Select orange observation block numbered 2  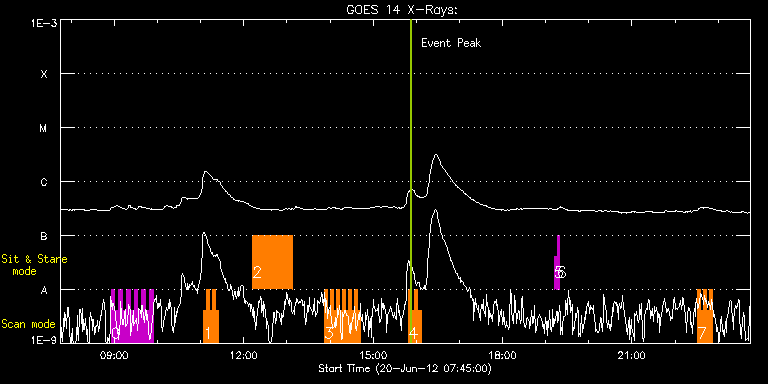(x=272, y=263)
